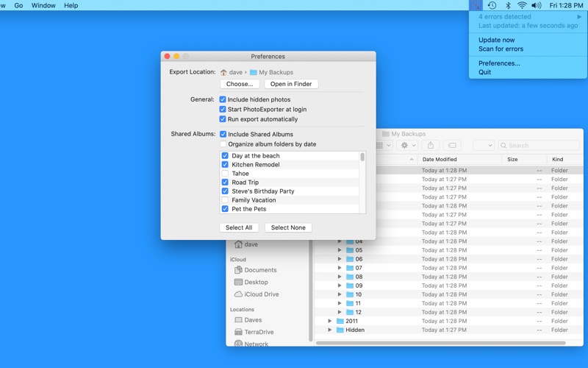Open the Window menu

coord(43,5)
